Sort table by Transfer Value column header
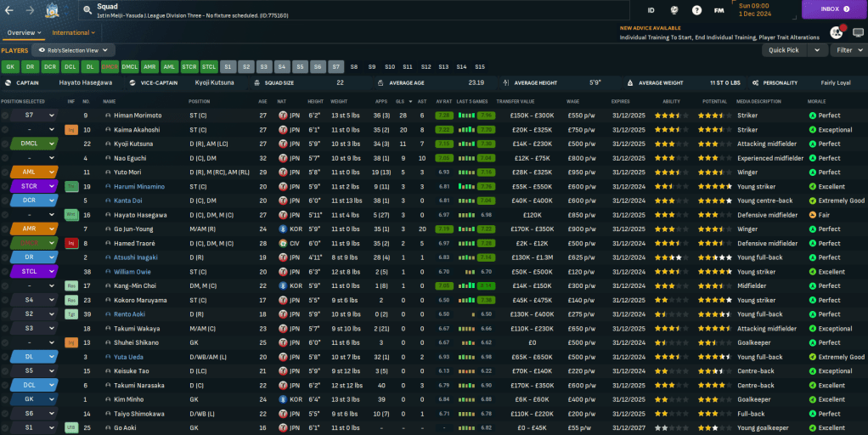This screenshot has width=868, height=435. coord(516,101)
